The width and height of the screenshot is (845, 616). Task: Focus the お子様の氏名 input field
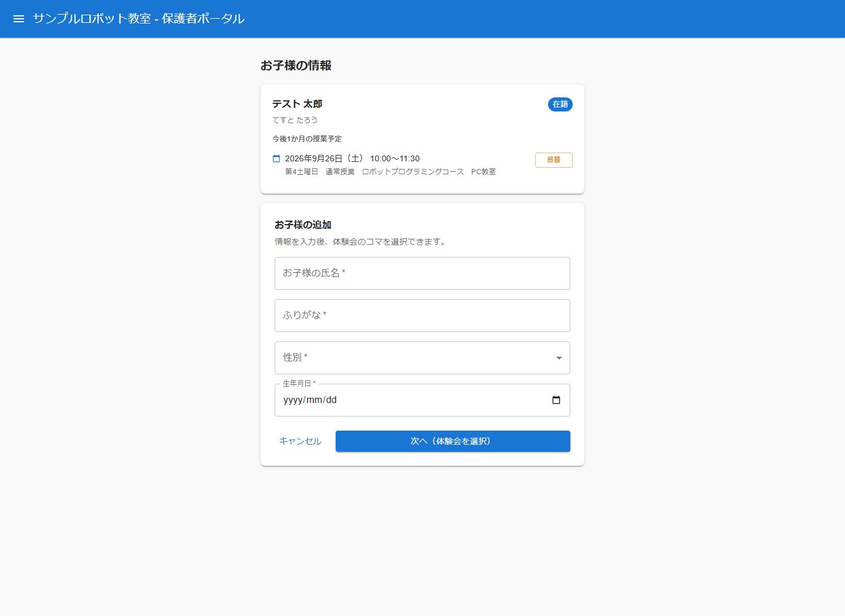point(422,273)
